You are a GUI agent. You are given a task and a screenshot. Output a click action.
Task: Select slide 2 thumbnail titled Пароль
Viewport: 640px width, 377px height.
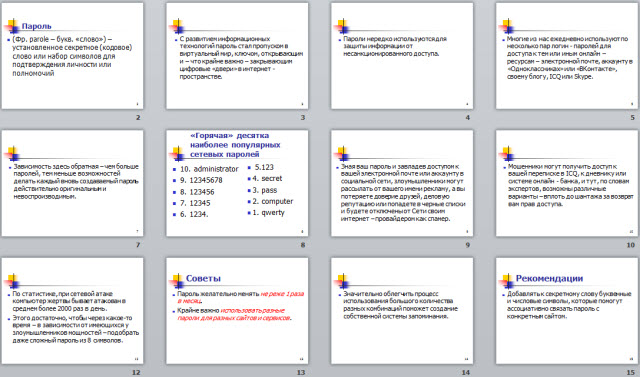[x=72, y=56]
